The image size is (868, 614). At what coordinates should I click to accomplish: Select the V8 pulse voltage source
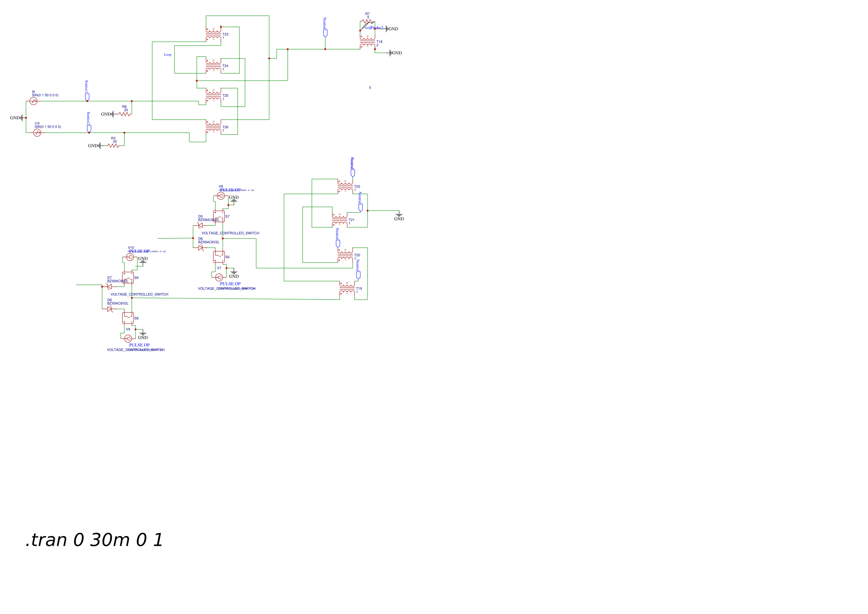pyautogui.click(x=221, y=196)
